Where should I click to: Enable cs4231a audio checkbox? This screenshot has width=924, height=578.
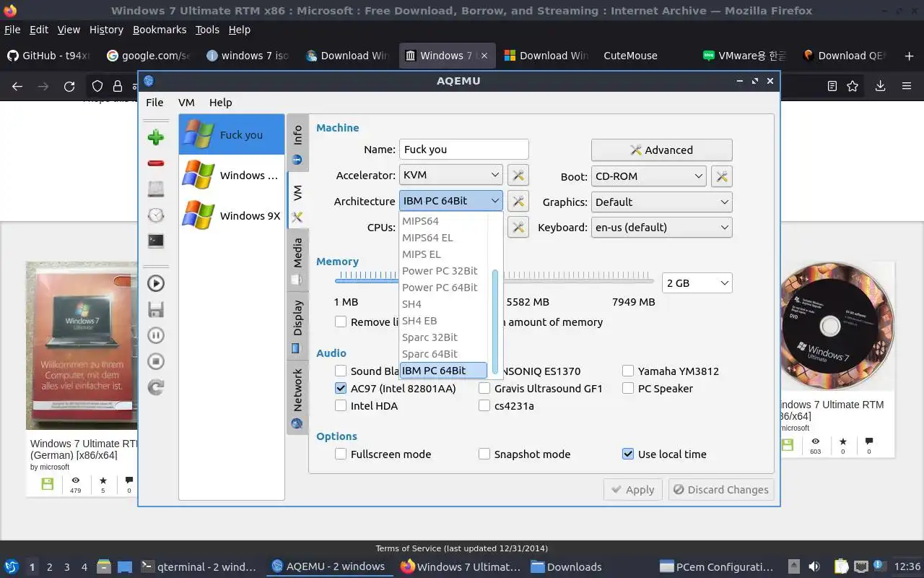coord(484,405)
